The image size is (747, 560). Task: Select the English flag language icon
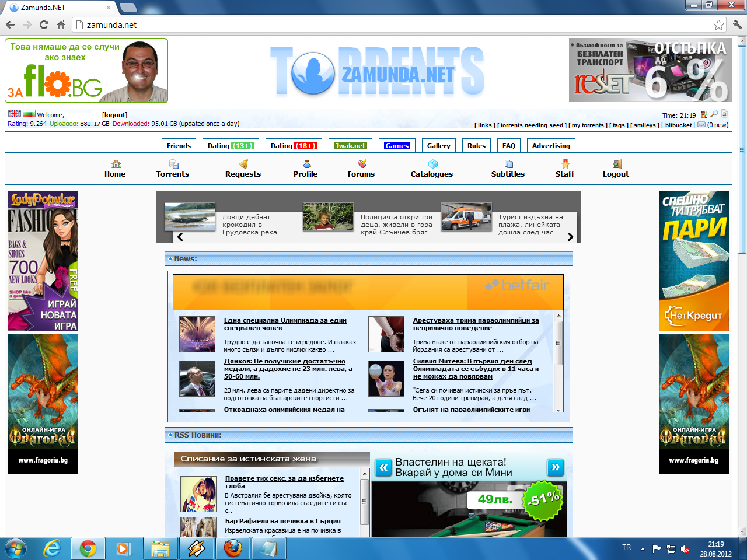point(15,114)
